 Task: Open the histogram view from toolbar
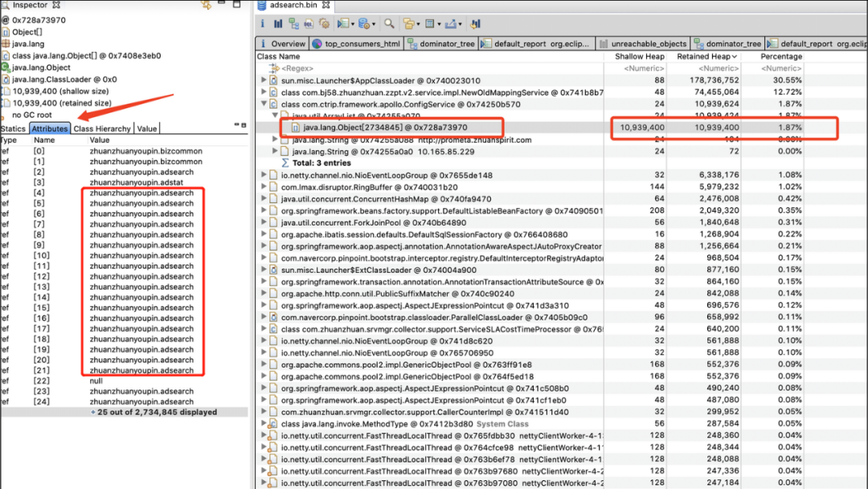click(278, 24)
